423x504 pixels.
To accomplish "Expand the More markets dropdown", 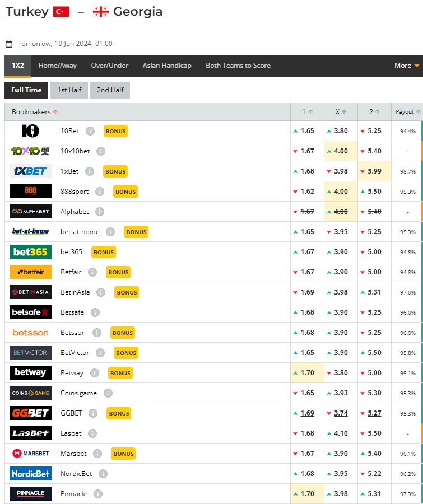I will coord(407,66).
